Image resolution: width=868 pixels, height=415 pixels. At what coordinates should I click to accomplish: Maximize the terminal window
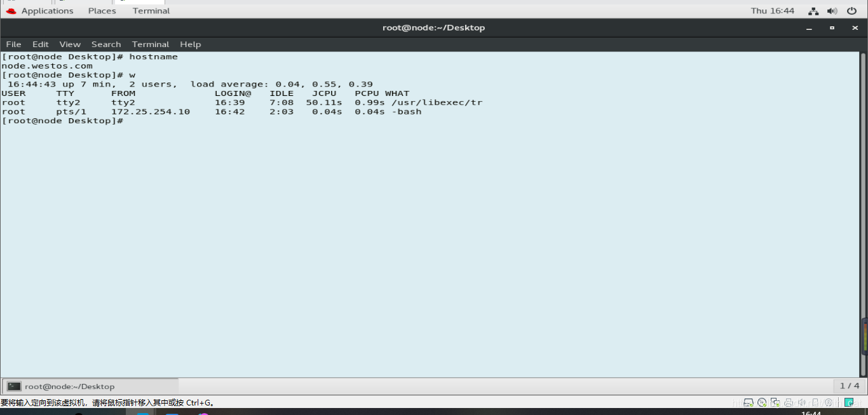pos(832,28)
